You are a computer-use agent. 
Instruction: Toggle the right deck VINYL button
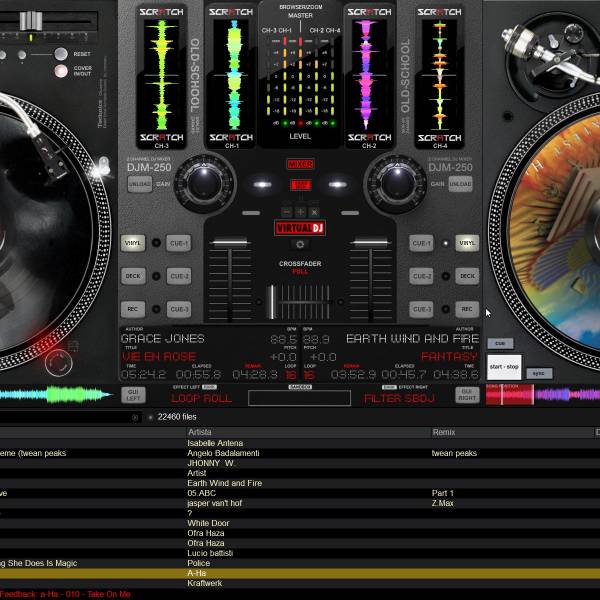(x=467, y=243)
